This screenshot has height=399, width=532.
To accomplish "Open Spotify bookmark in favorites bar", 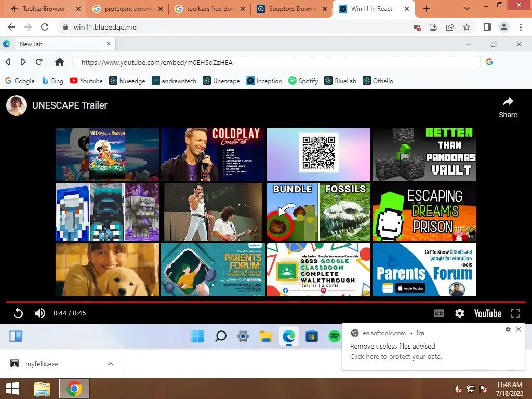I will click(x=303, y=81).
